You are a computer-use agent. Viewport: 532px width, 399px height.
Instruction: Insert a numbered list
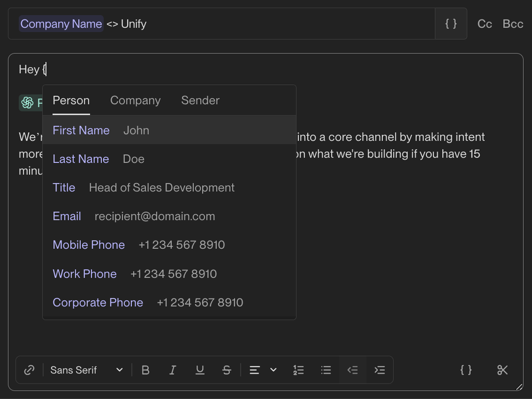click(299, 370)
